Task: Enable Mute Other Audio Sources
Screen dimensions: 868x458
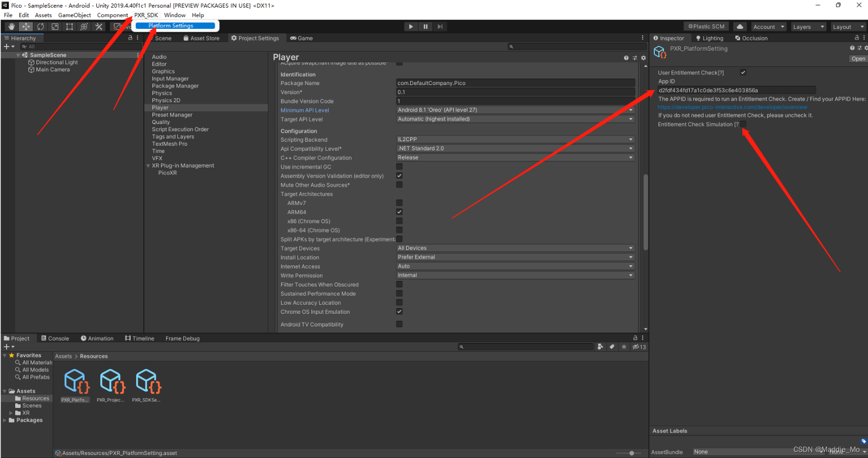Action: tap(399, 185)
